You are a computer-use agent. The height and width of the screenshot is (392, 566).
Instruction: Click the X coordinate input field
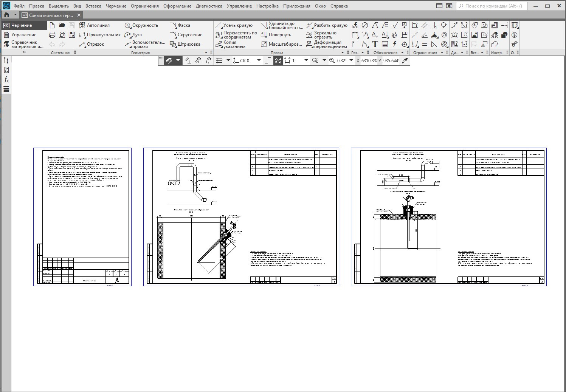point(369,60)
